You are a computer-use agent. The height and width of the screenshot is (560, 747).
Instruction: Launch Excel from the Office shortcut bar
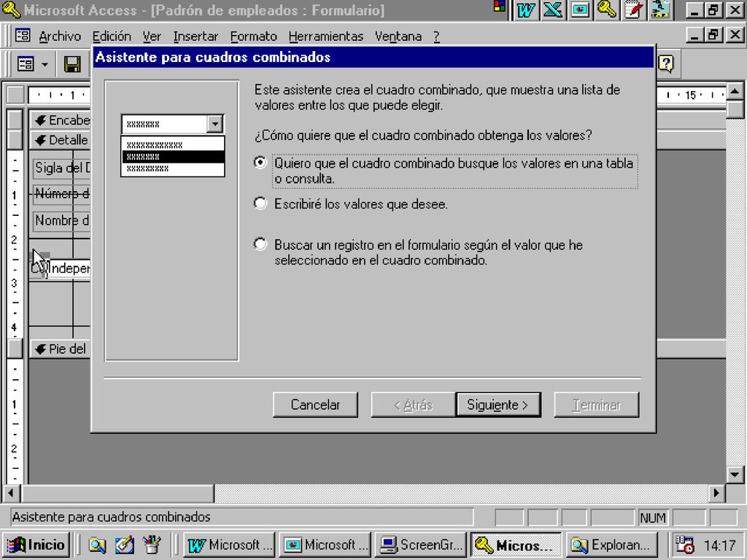553,9
